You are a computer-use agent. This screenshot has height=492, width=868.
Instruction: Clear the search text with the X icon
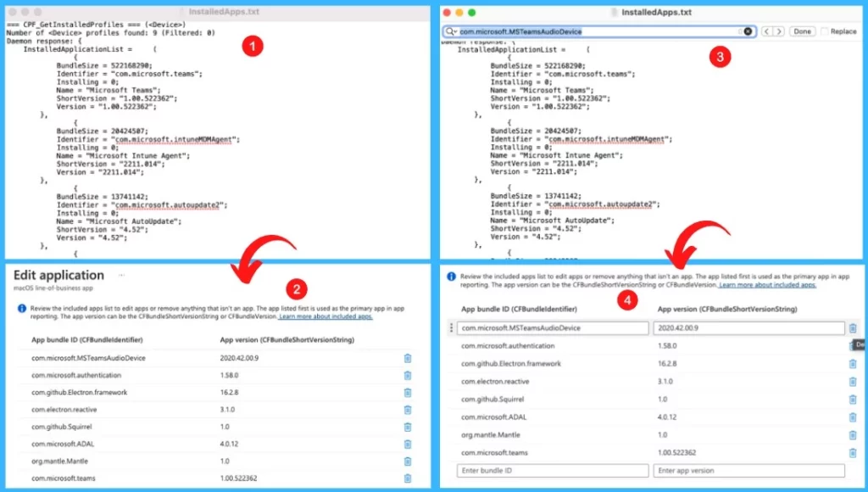748,31
